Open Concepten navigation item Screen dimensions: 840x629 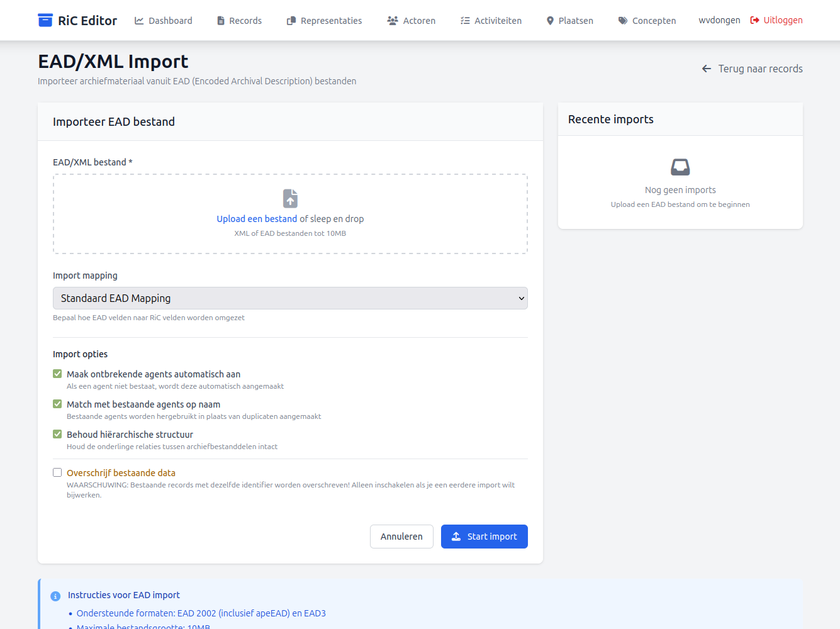(647, 21)
